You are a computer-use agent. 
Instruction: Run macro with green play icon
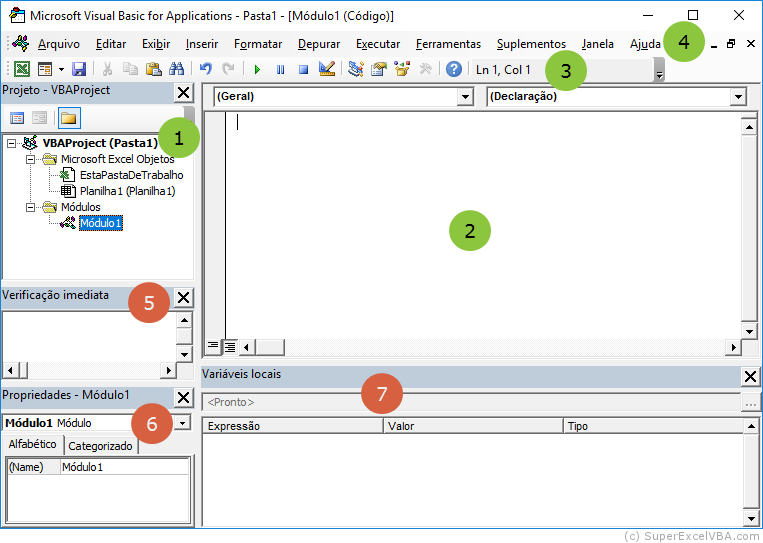click(257, 70)
